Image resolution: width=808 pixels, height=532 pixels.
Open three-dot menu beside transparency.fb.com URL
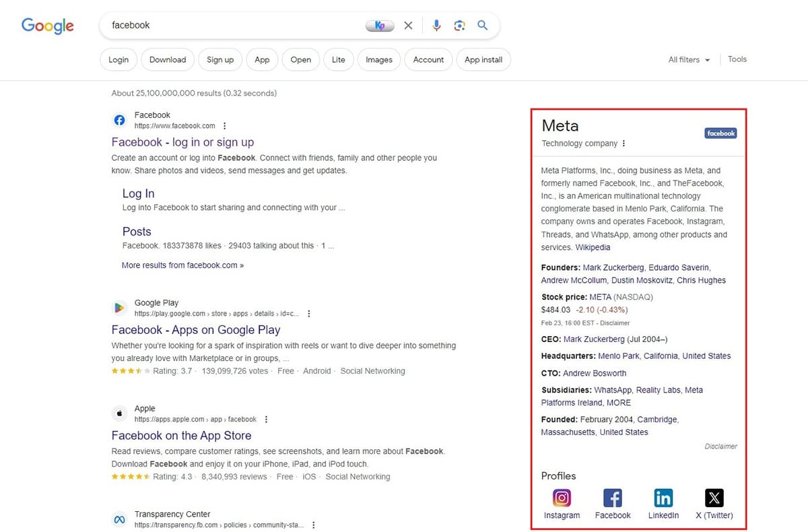313,525
